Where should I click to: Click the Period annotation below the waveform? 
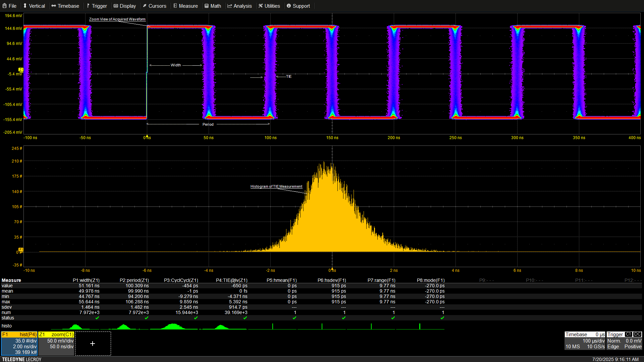tap(208, 124)
